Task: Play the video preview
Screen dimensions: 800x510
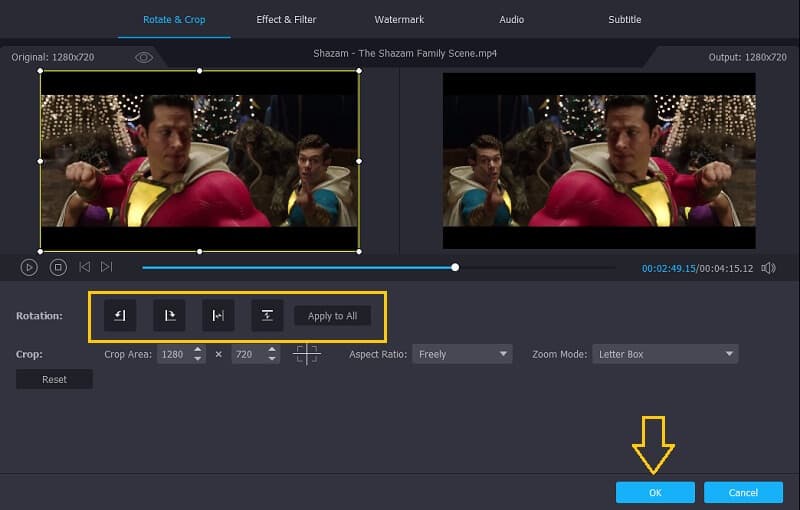Action: pos(30,267)
